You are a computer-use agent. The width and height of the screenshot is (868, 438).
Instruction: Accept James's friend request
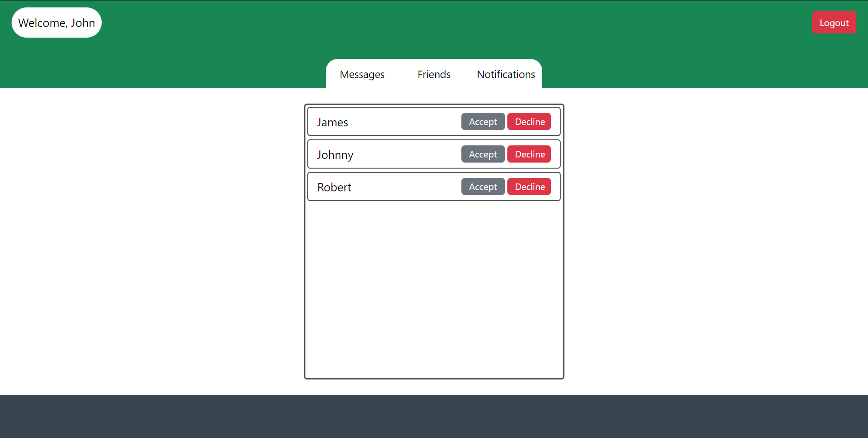point(483,121)
